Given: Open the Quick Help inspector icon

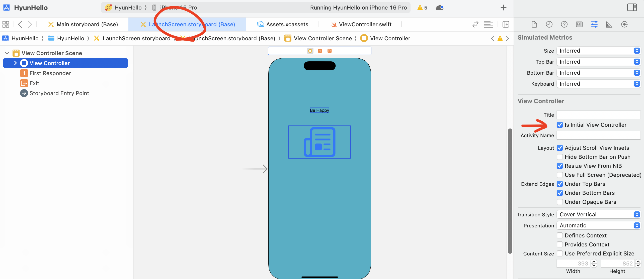Looking at the screenshot, I should 564,24.
